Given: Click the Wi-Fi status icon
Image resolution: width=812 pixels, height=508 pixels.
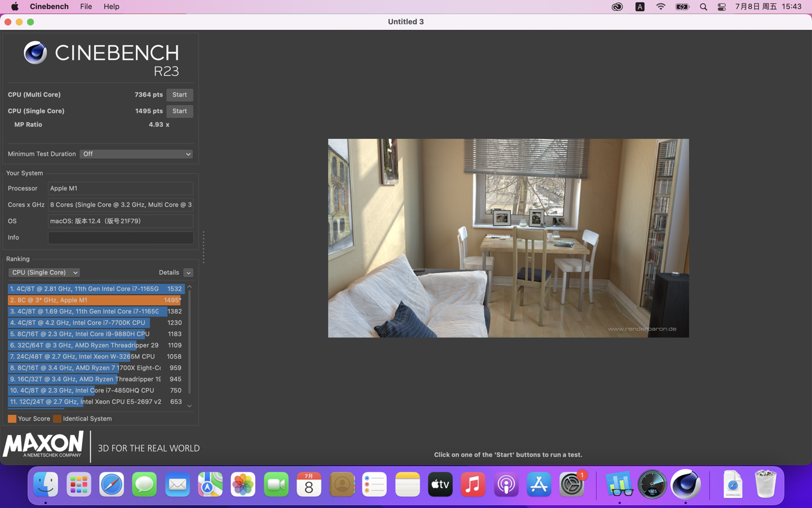Looking at the screenshot, I should pos(661,7).
